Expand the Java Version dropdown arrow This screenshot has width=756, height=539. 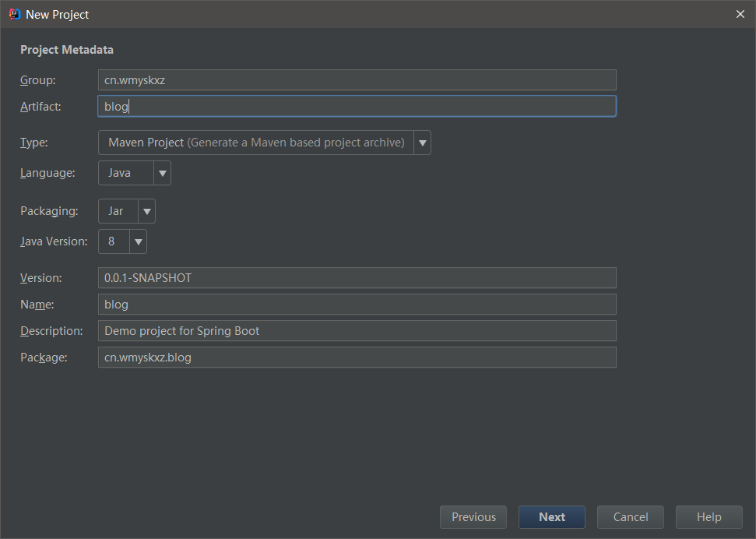(138, 241)
